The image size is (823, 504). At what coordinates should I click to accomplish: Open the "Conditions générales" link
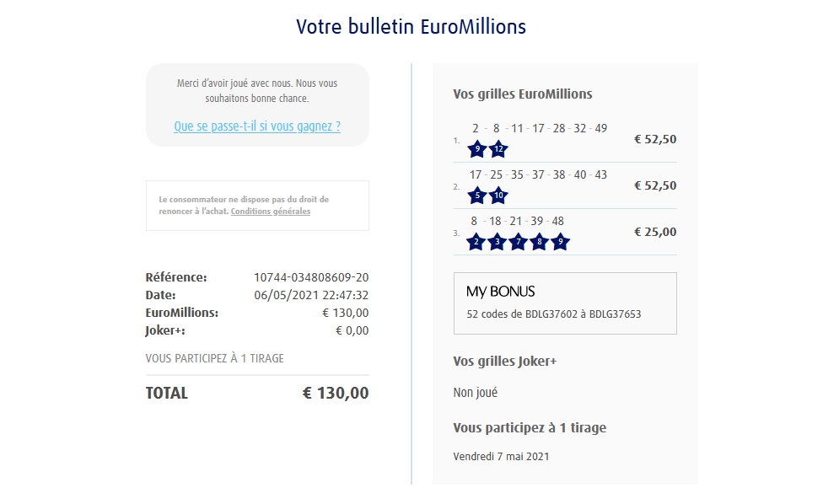point(271,212)
